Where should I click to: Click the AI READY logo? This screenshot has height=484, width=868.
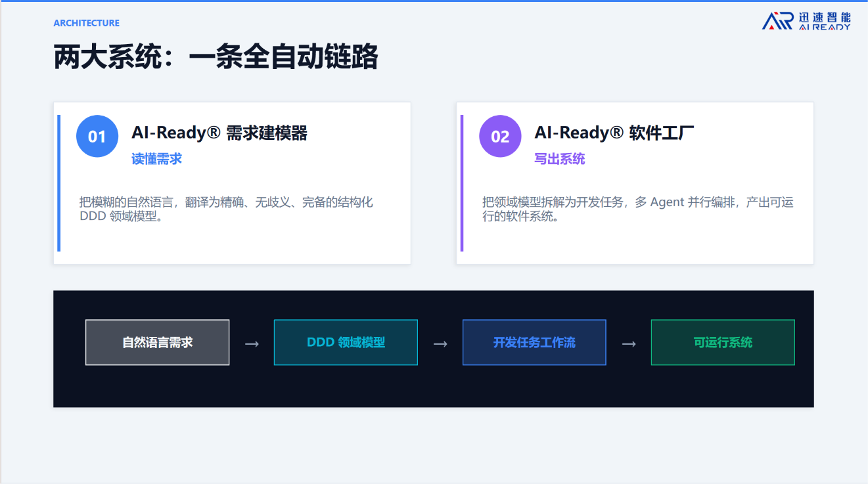(x=806, y=21)
